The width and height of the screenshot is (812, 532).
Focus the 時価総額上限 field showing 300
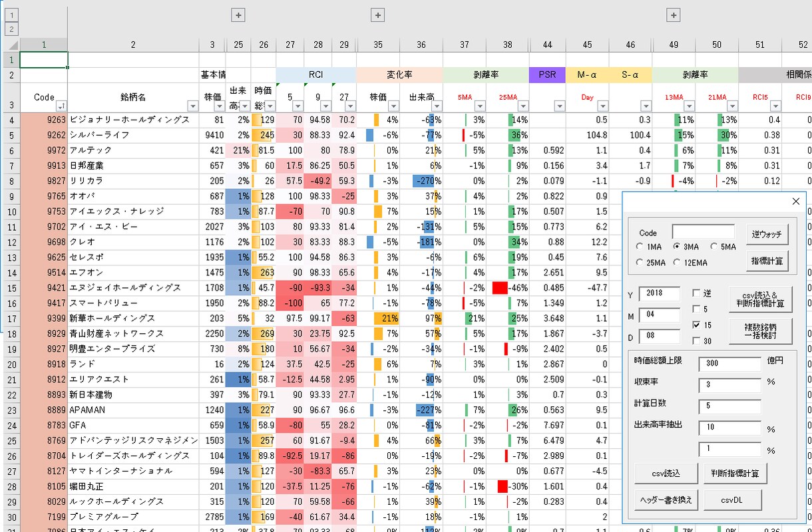click(729, 364)
